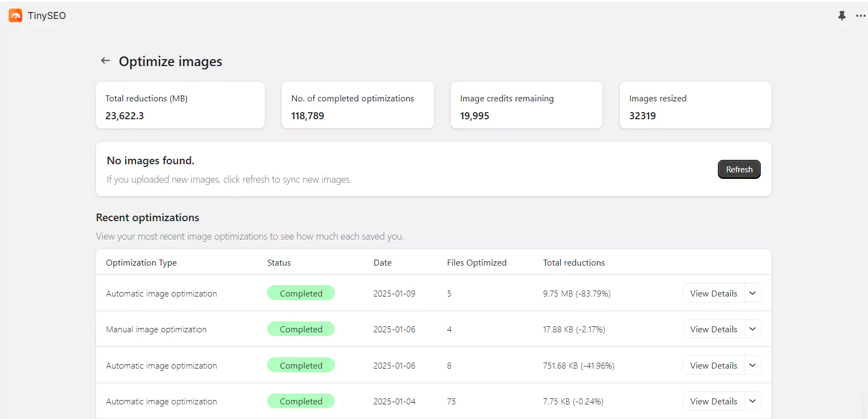Open dropdown chevron for the 75 files row
868x419 pixels.
pos(753,401)
